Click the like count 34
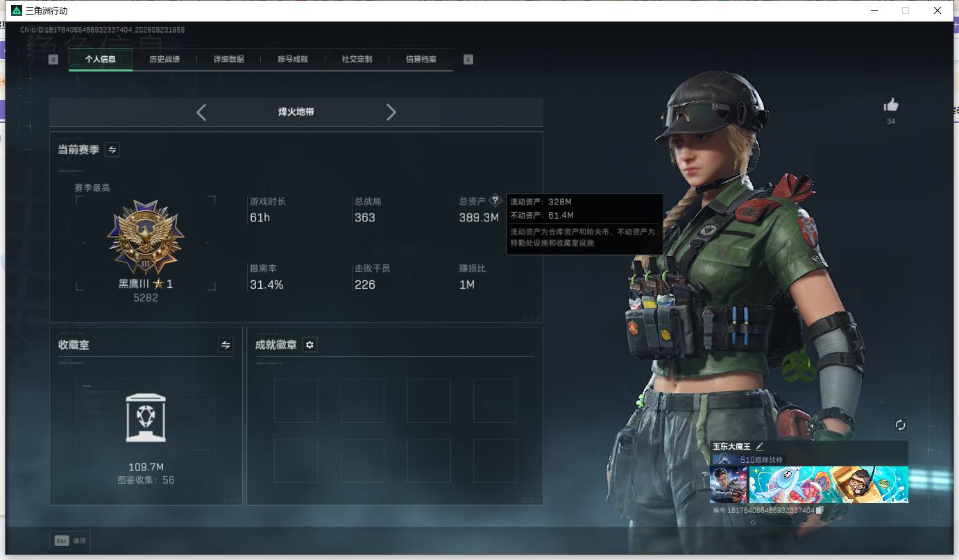 click(891, 122)
